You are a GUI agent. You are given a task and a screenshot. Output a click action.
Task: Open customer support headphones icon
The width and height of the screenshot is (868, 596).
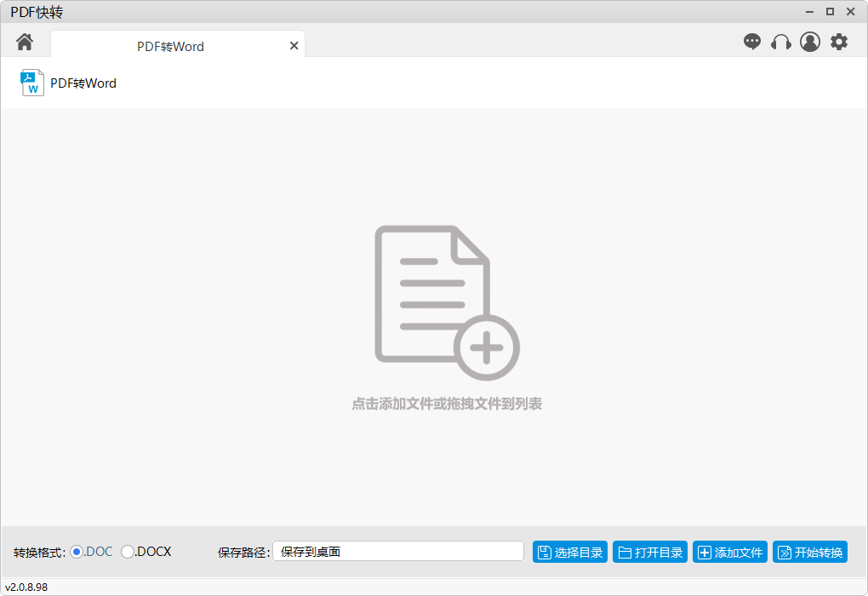point(780,42)
